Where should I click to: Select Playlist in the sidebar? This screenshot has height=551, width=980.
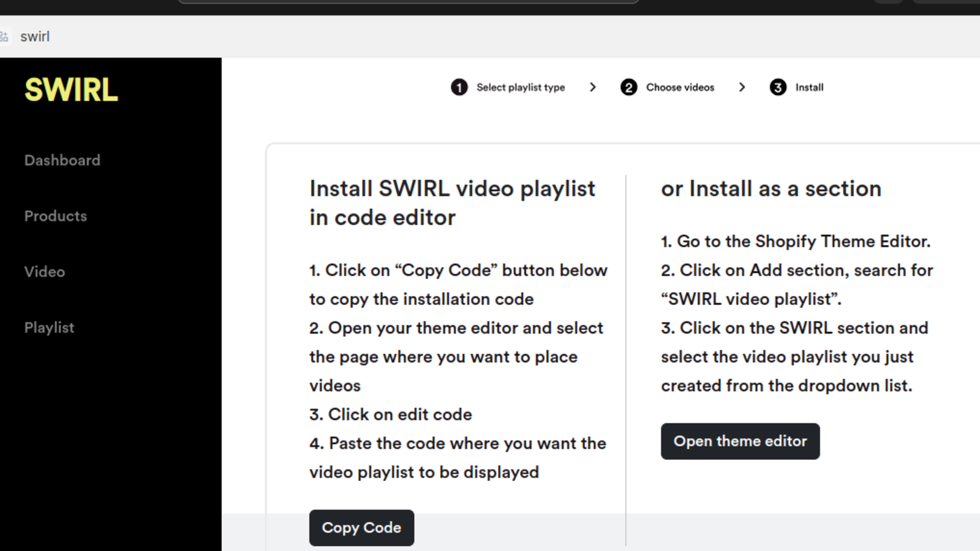click(50, 328)
